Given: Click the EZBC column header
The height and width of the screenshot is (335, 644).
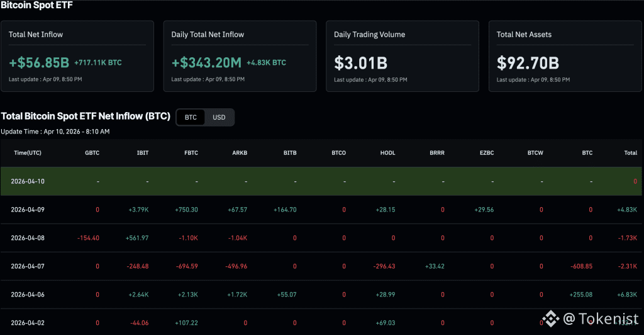Looking at the screenshot, I should click(486, 153).
